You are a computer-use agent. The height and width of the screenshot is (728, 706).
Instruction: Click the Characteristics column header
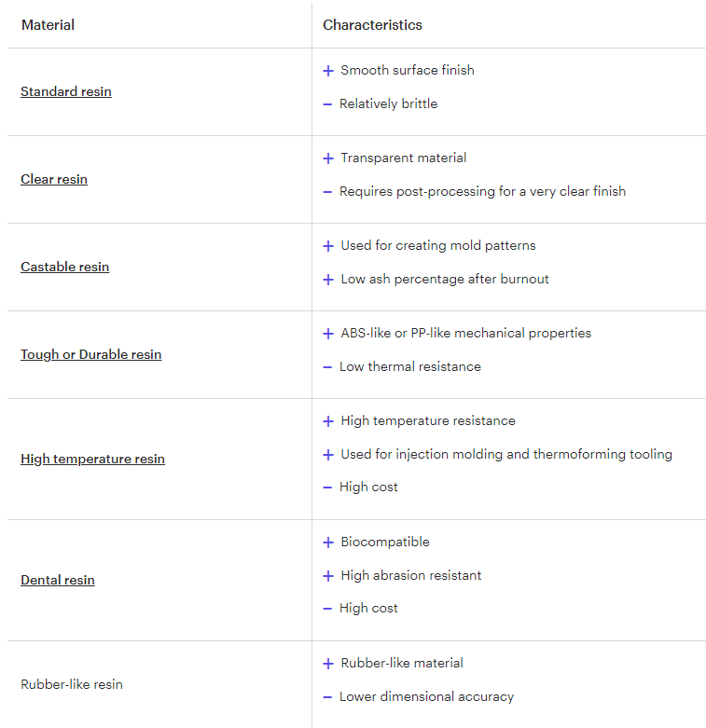[x=372, y=24]
